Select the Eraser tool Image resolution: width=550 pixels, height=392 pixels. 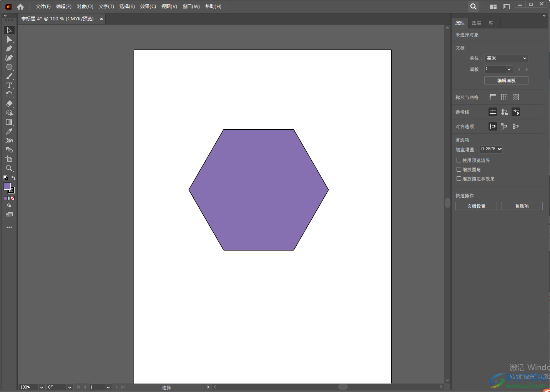tap(9, 104)
